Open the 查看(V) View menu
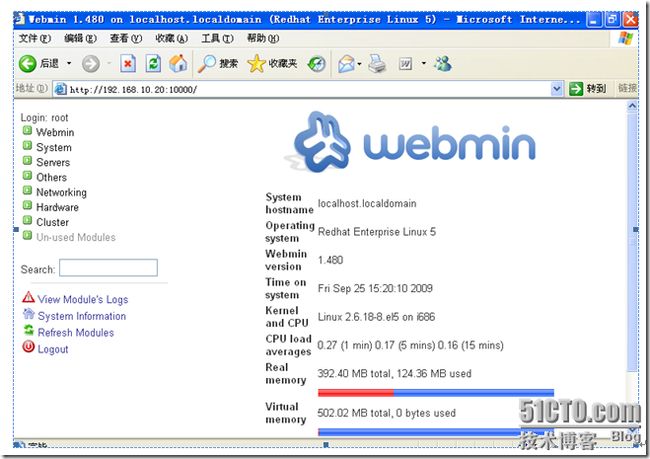The height and width of the screenshot is (459, 650). pos(126,39)
